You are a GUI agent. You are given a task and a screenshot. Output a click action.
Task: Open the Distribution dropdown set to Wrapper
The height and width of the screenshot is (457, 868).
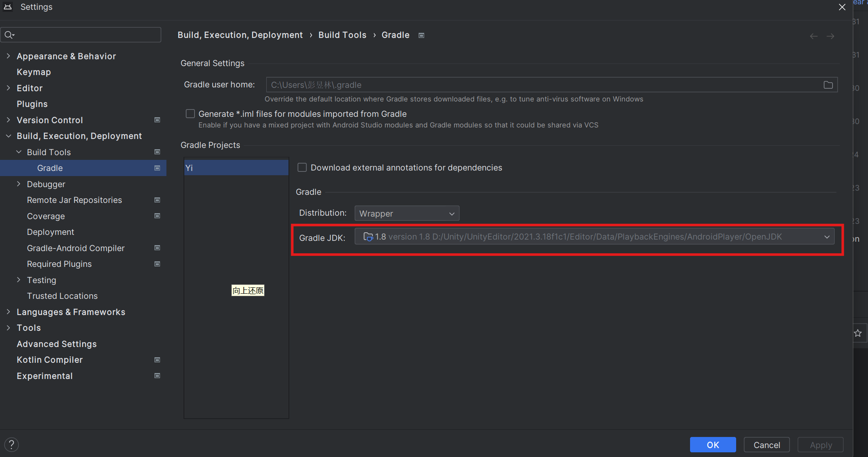[x=406, y=213]
